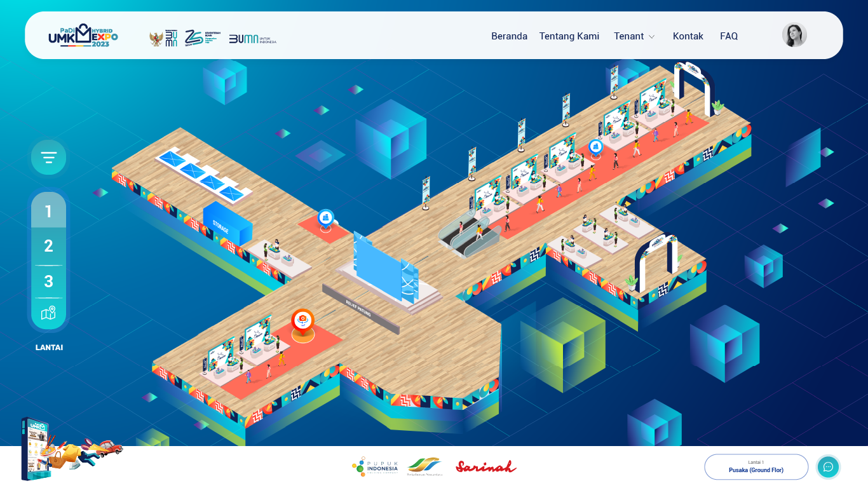This screenshot has height=488, width=868.
Task: Click the BUMN Untuk Indonesia logo
Action: tap(252, 39)
